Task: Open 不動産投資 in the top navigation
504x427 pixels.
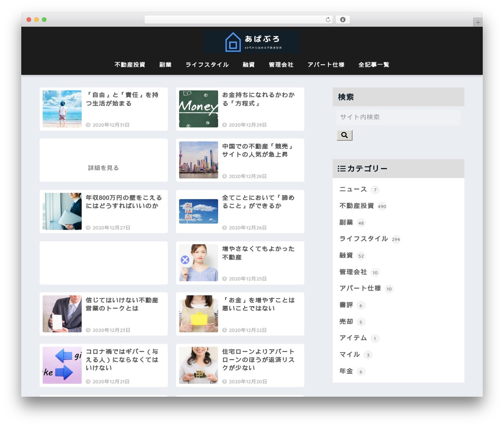Action: pyautogui.click(x=130, y=65)
